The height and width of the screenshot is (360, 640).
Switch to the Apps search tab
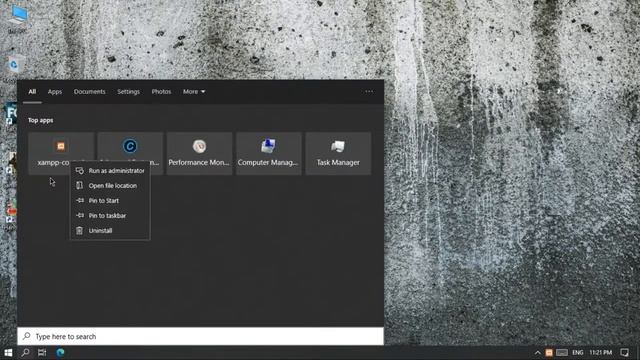click(x=55, y=92)
